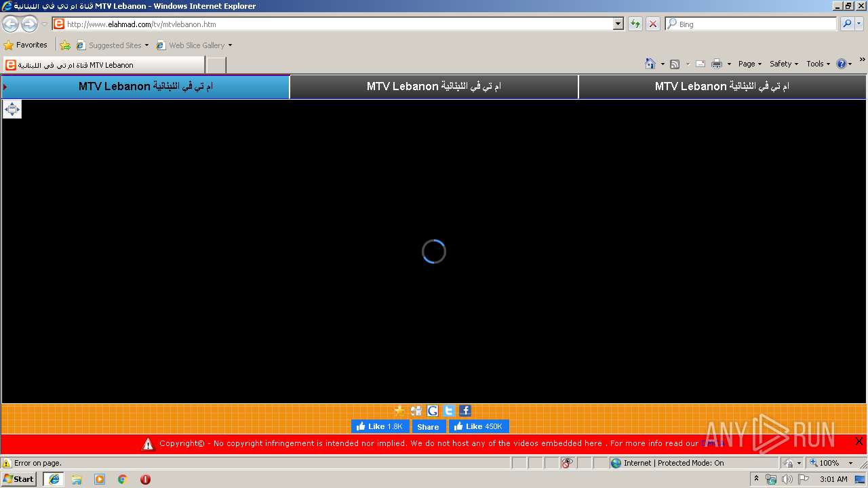Click Internet Protected Mode status text
This screenshot has width=868, height=488.
click(673, 463)
